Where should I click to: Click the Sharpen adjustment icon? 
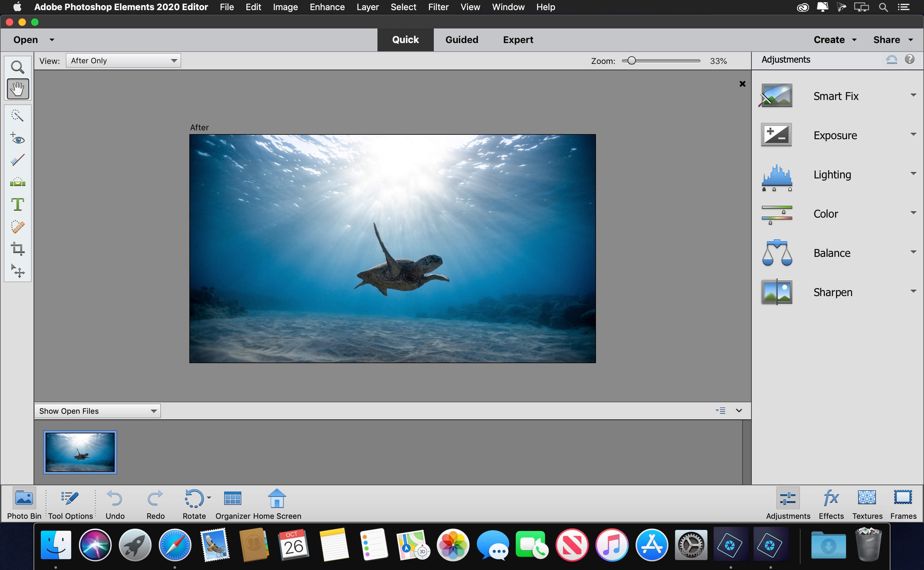pyautogui.click(x=777, y=292)
